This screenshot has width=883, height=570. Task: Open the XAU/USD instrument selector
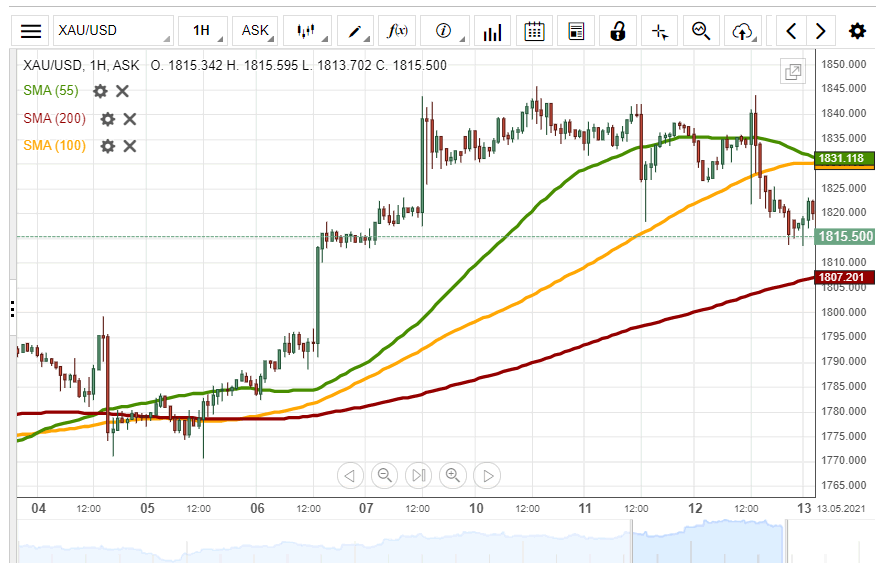click(112, 30)
